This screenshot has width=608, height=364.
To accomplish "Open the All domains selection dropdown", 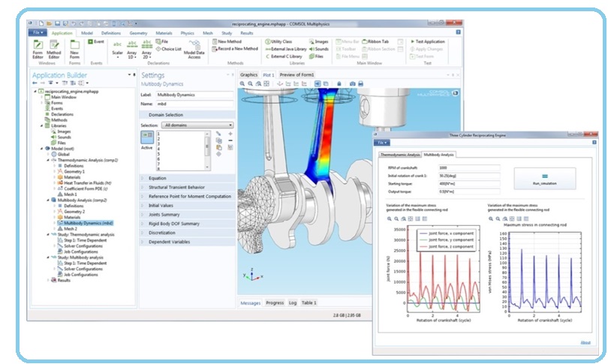I will pos(198,125).
